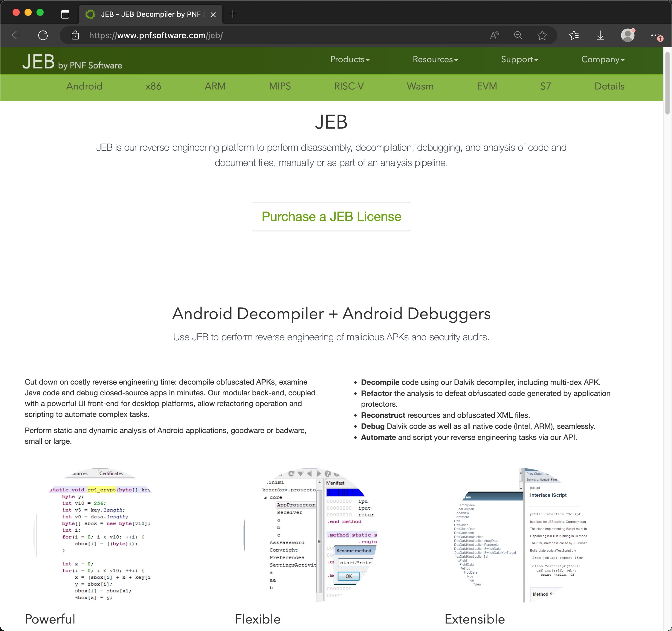This screenshot has width=672, height=631.
Task: Click the Android Decompiler + Android Debuggers heading
Action: click(331, 313)
